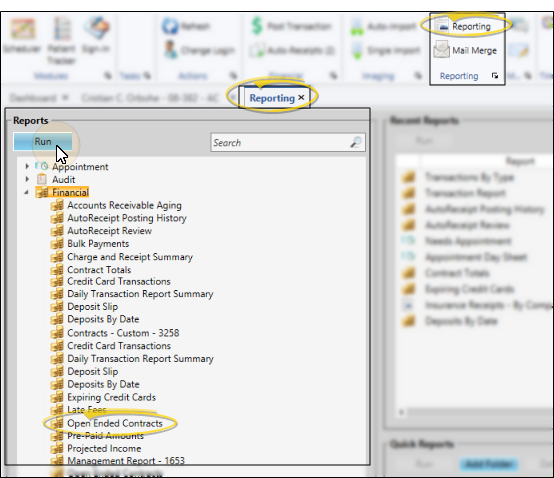The height and width of the screenshot is (478, 554).
Task: Open the Reporting group dialog launcher
Action: click(495, 76)
